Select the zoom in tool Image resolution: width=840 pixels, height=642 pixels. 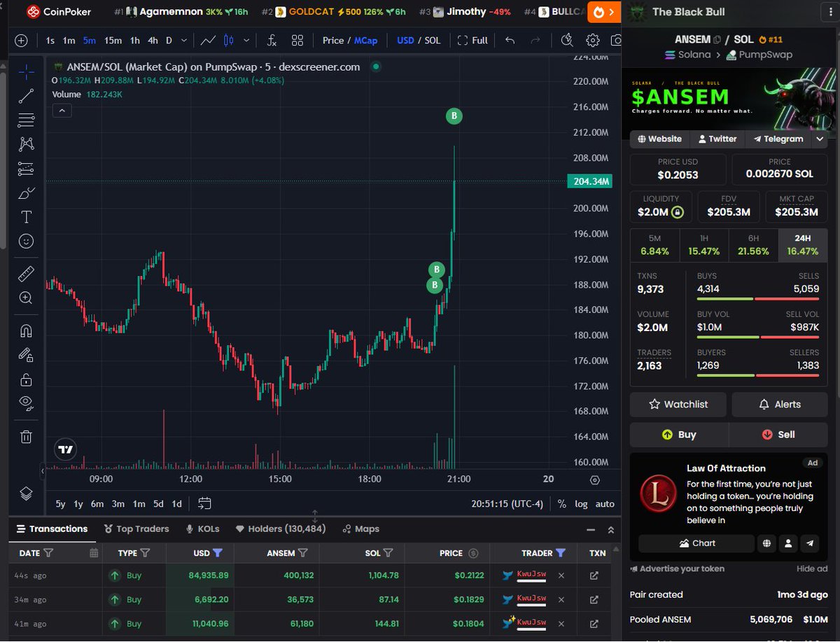(26, 298)
